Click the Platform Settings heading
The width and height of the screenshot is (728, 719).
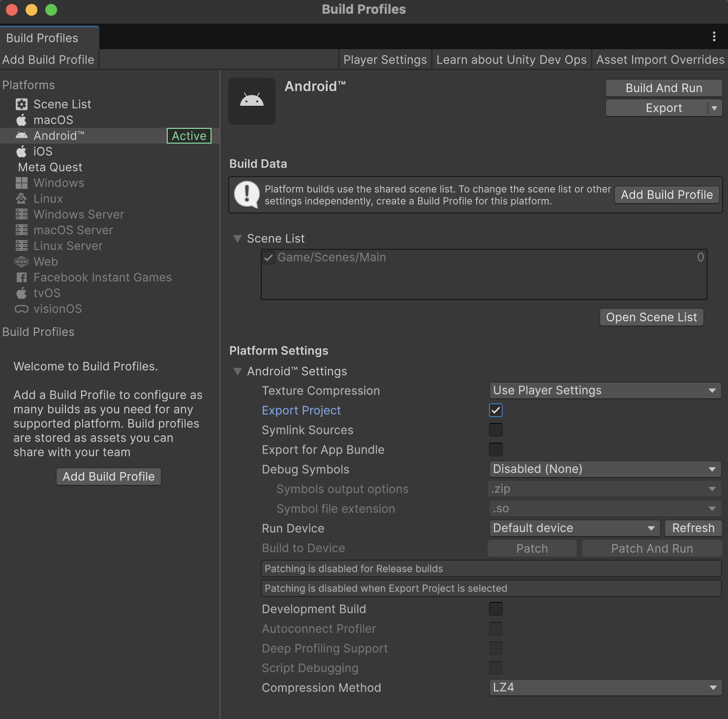[278, 351]
